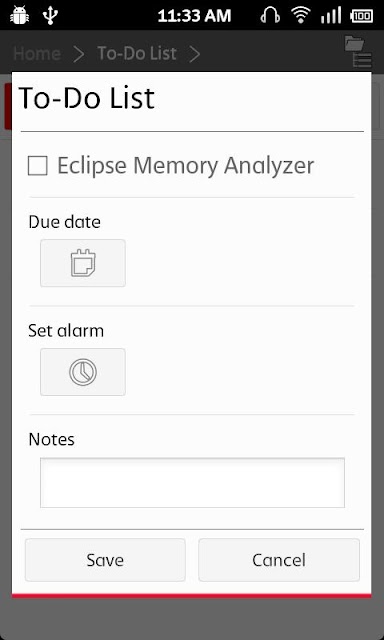Expand the chevron after Home breadcrumb
Viewport: 384px width, 640px height.
tap(78, 54)
